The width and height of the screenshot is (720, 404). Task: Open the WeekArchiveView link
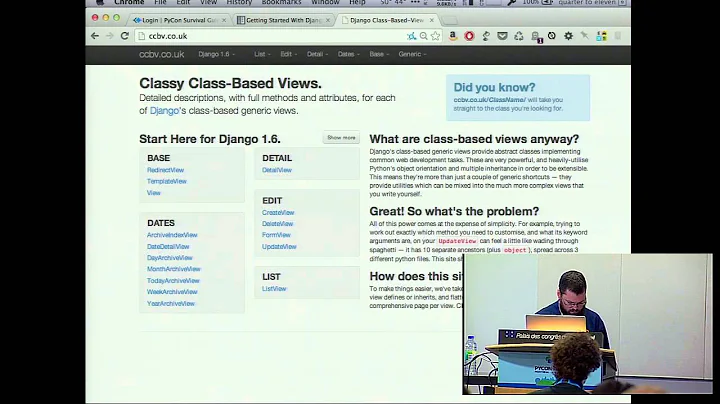point(172,292)
